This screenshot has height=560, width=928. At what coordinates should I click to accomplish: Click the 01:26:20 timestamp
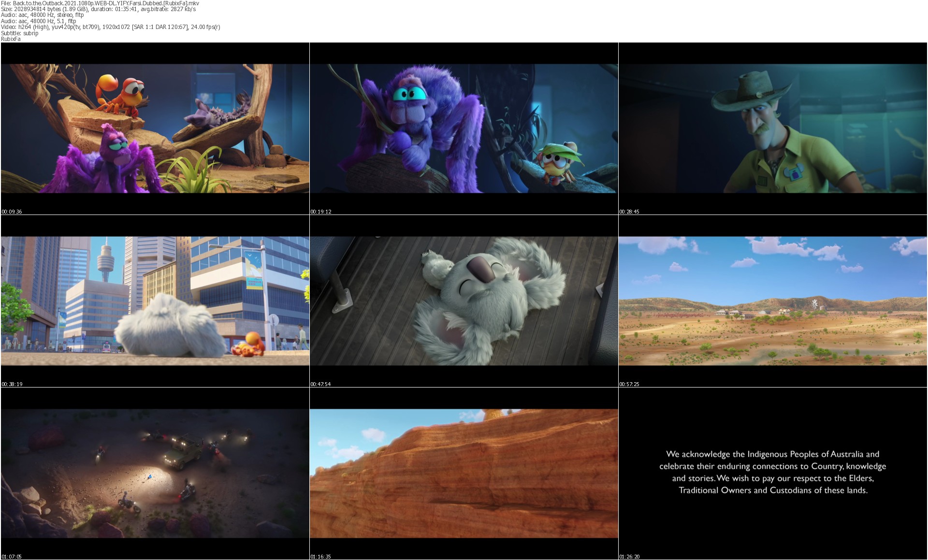point(630,557)
